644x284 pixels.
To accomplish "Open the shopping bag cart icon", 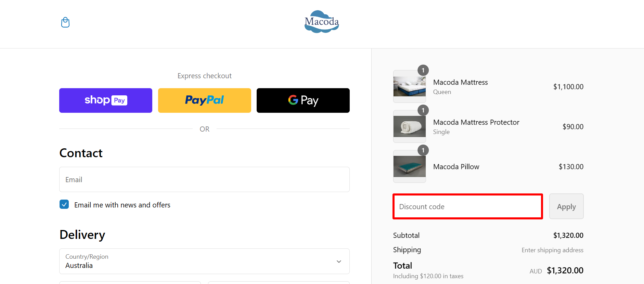I will point(65,23).
